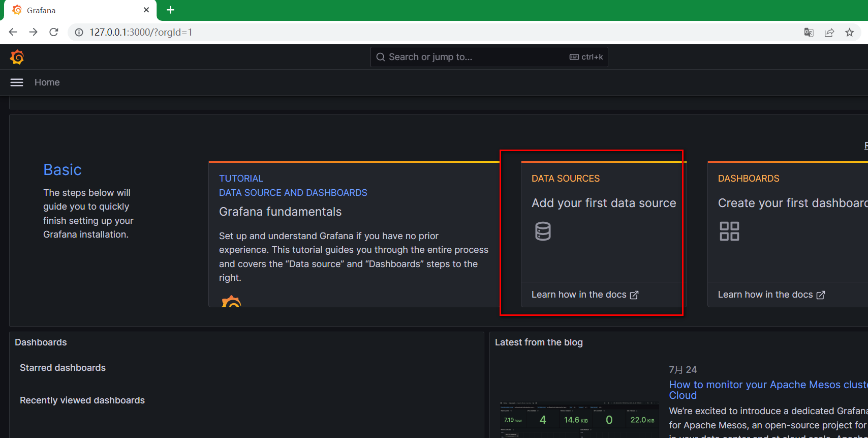The height and width of the screenshot is (438, 868).
Task: Click Create your first dashboard
Action: pos(793,203)
